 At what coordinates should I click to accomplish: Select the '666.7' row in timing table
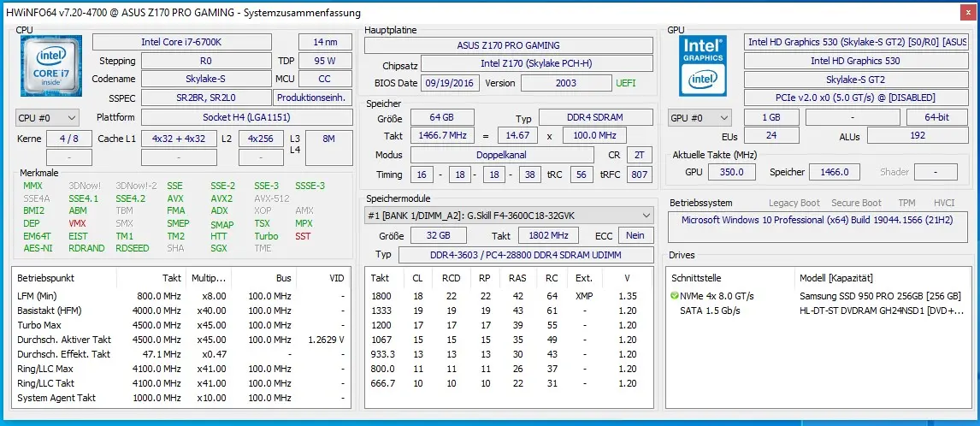pos(511,383)
